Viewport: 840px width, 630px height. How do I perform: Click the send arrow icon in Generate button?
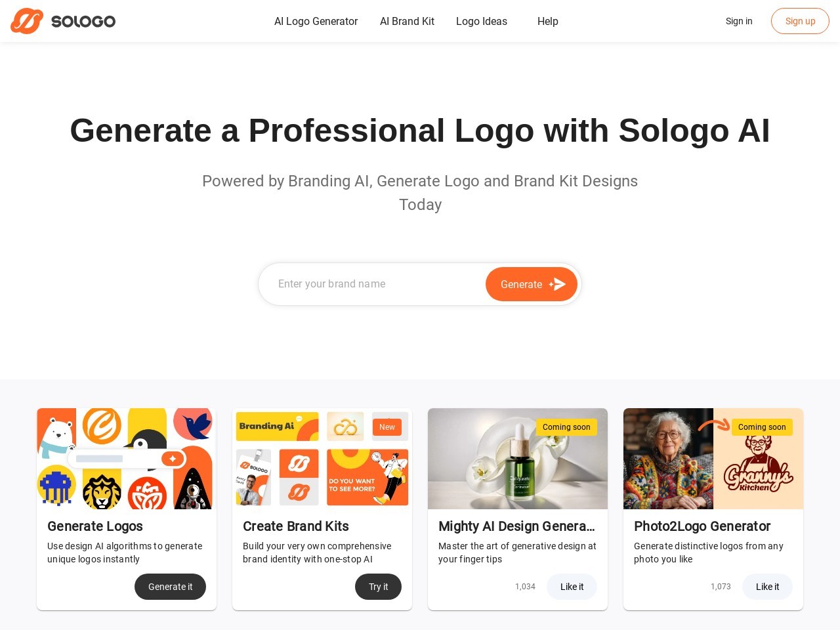click(x=557, y=284)
